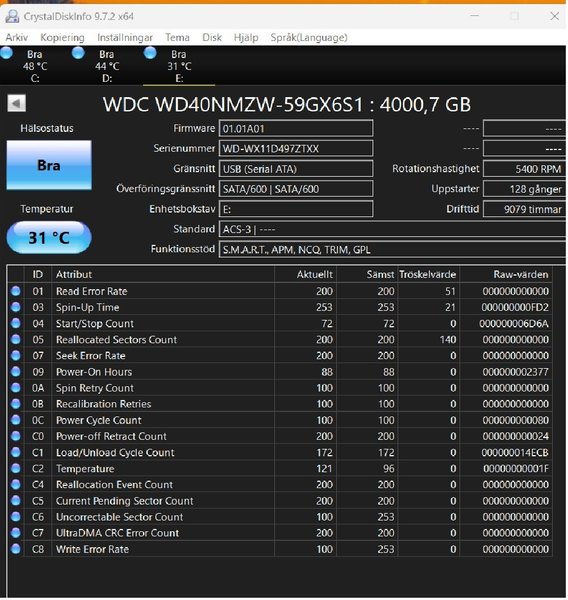Click the Firmware field 01.01A01
This screenshot has height=600, width=568.
(296, 128)
